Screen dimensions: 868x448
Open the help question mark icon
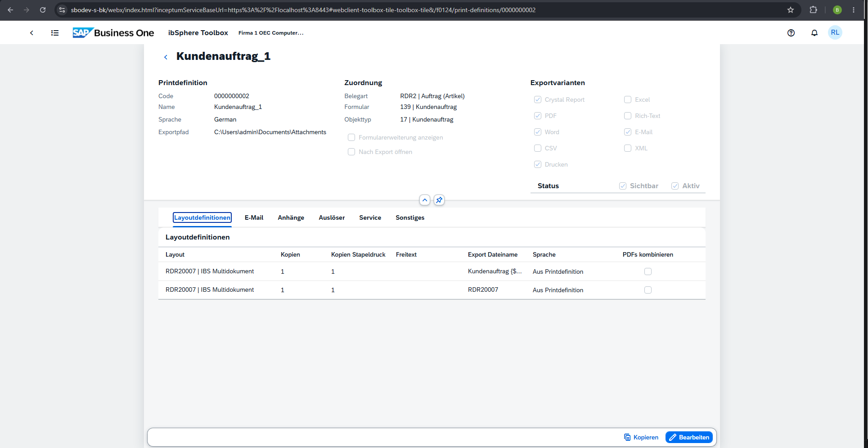[x=791, y=33]
